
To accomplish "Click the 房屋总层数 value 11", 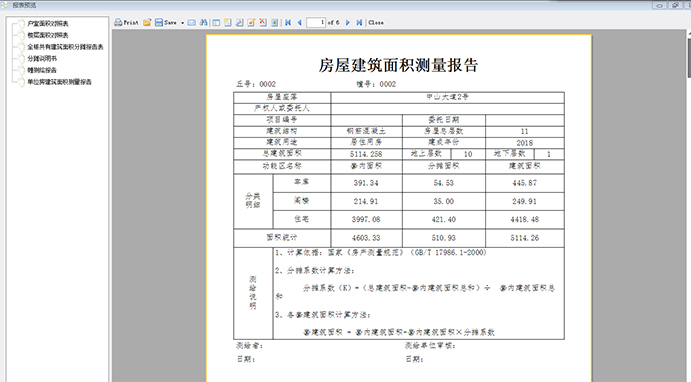I will click(x=524, y=131).
